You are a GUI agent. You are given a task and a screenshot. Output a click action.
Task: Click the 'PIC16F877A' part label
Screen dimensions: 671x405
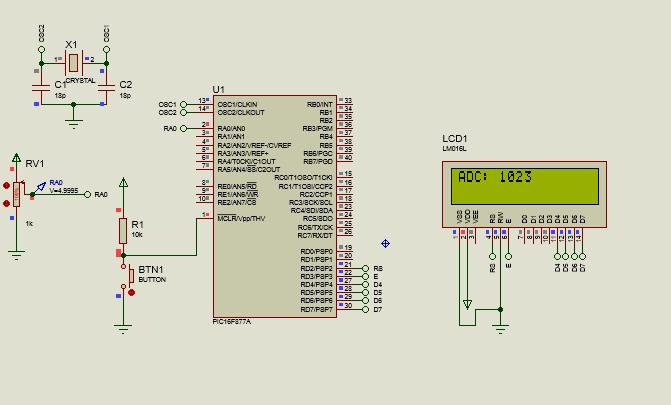(x=232, y=322)
